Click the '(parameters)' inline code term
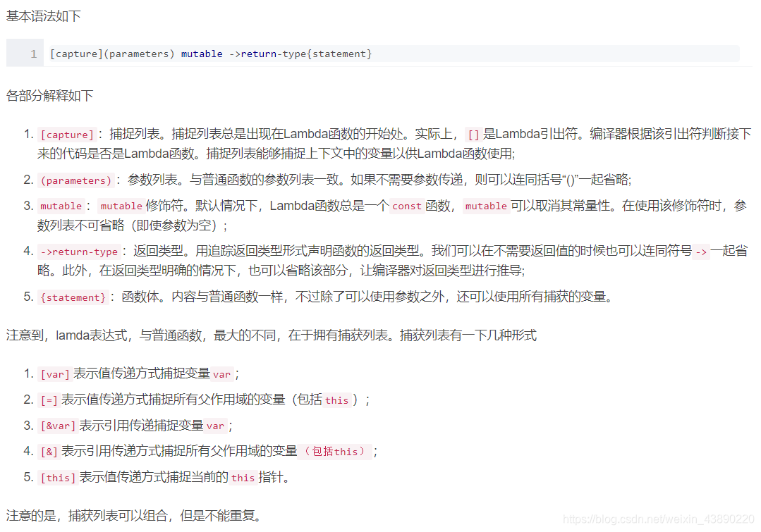Screen dimensions: 761x532 point(76,180)
